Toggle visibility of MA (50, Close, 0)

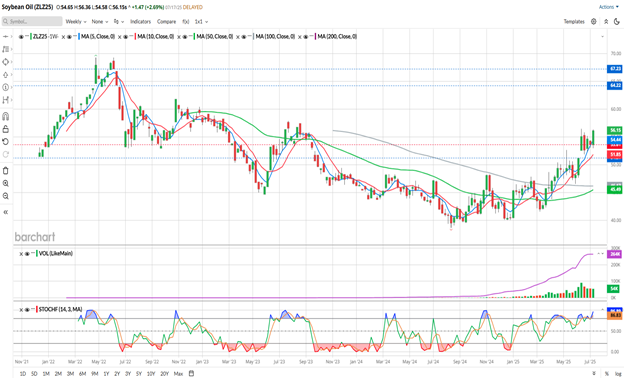click(185, 37)
